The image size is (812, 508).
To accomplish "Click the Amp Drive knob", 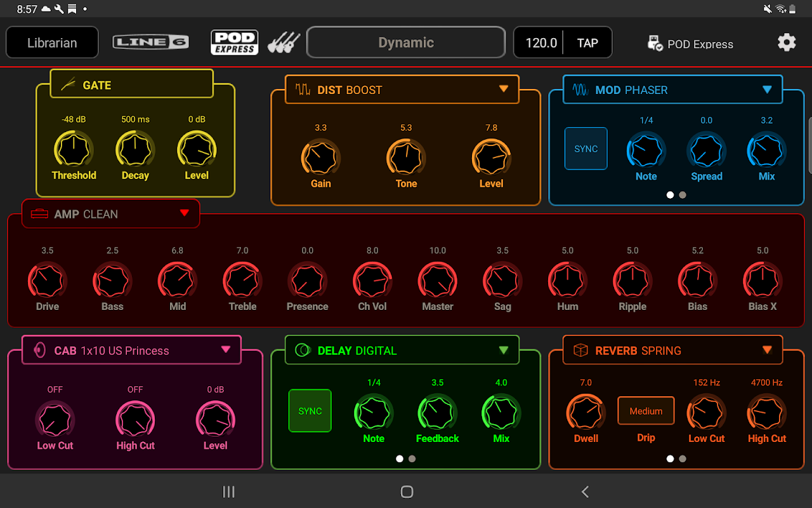I will click(x=48, y=281).
